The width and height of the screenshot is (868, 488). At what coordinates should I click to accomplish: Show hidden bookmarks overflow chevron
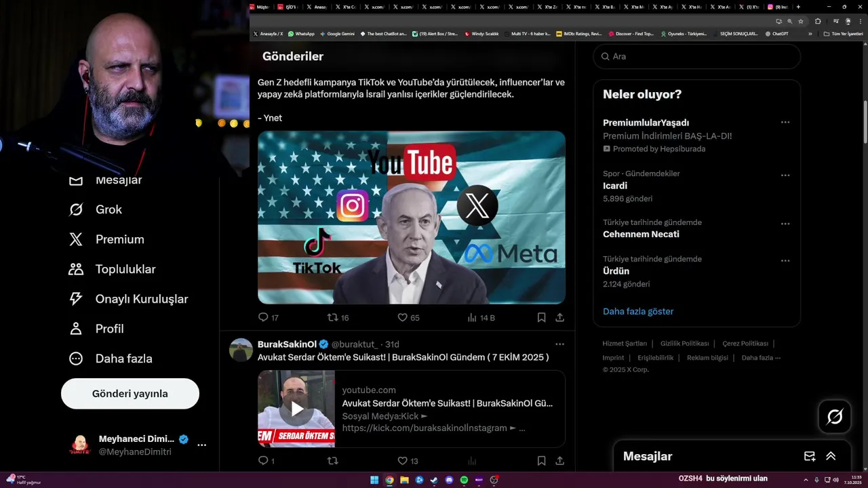pos(810,33)
